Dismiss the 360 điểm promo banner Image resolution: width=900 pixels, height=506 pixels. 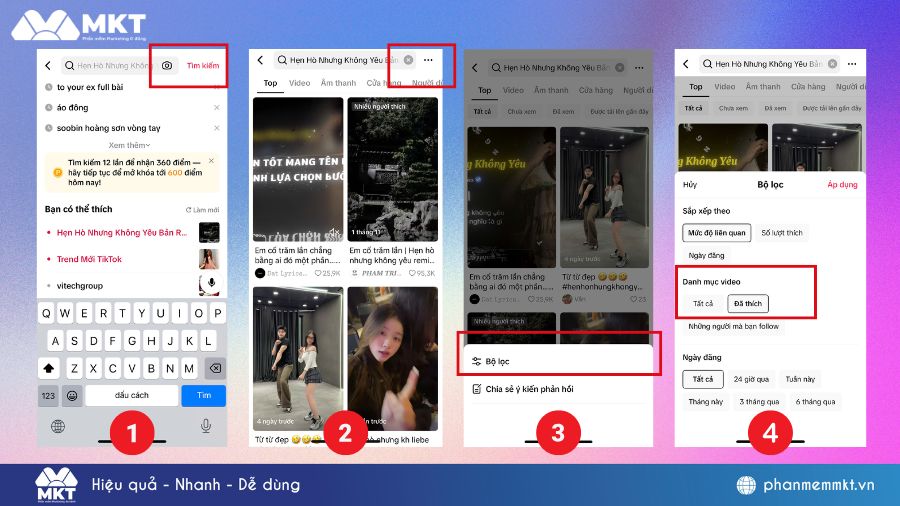pyautogui.click(x=211, y=161)
